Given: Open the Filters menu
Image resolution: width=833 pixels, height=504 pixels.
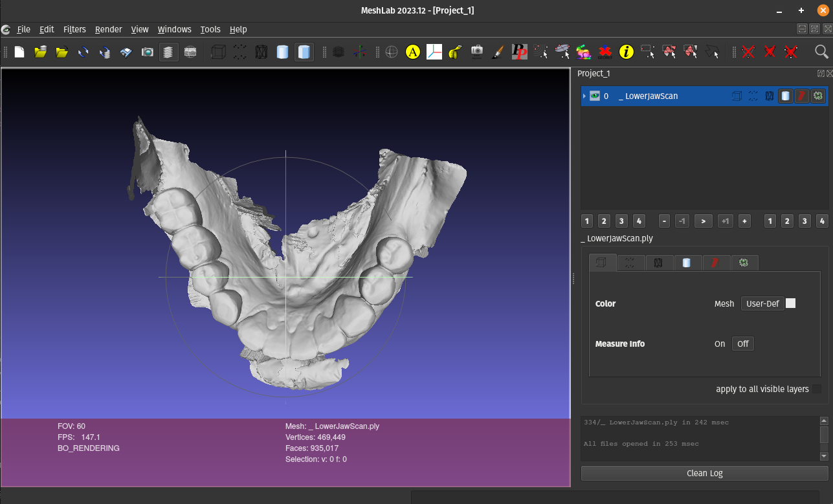Looking at the screenshot, I should (74, 29).
